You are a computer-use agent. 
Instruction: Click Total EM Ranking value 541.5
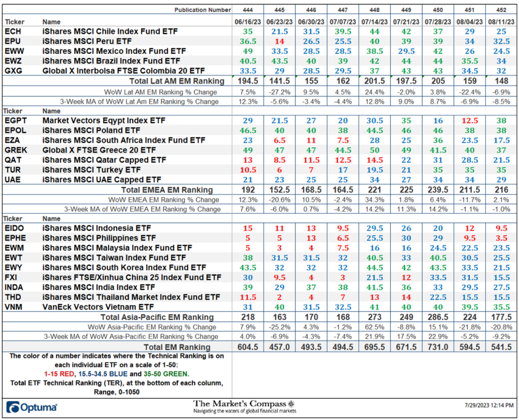click(x=501, y=347)
